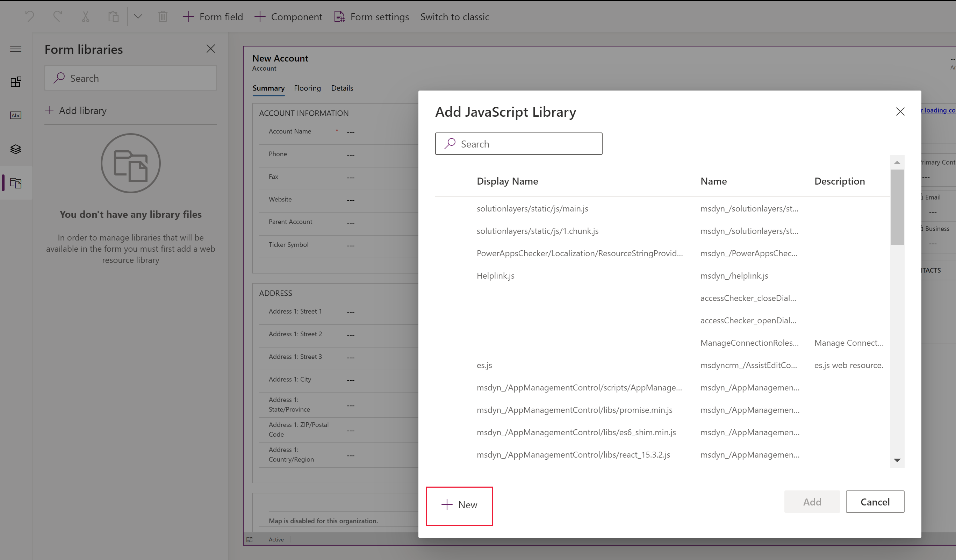This screenshot has width=956, height=560.
Task: Search for a JavaScript library by name
Action: tap(519, 143)
